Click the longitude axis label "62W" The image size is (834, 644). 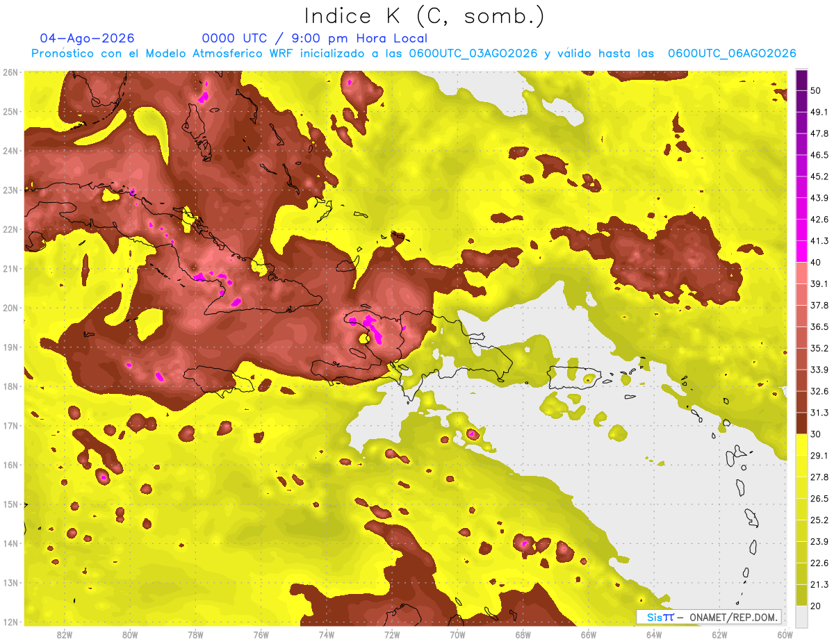[719, 634]
